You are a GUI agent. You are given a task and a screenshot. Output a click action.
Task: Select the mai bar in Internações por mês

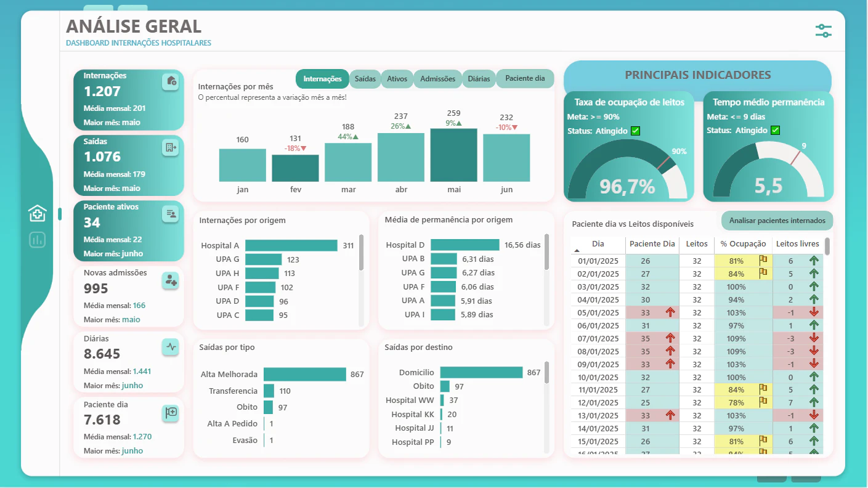click(454, 155)
